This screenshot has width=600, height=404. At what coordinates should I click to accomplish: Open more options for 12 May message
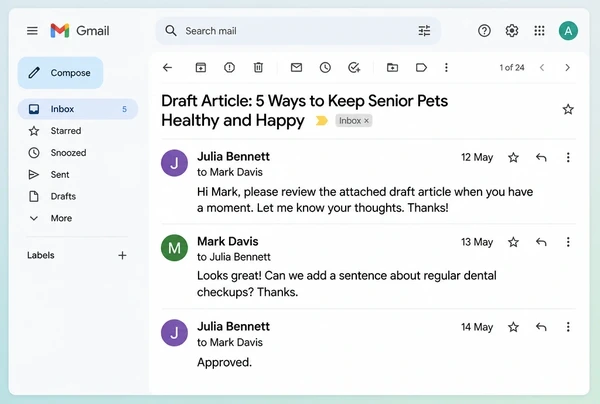click(568, 157)
